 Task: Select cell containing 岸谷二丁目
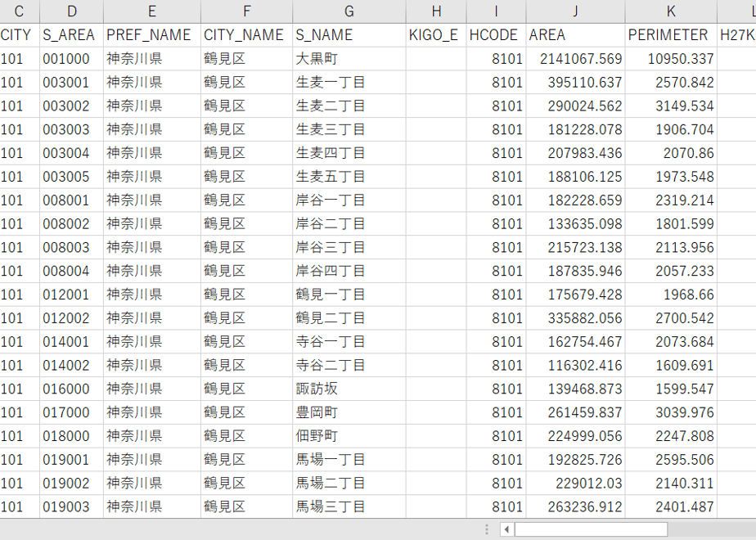point(349,224)
